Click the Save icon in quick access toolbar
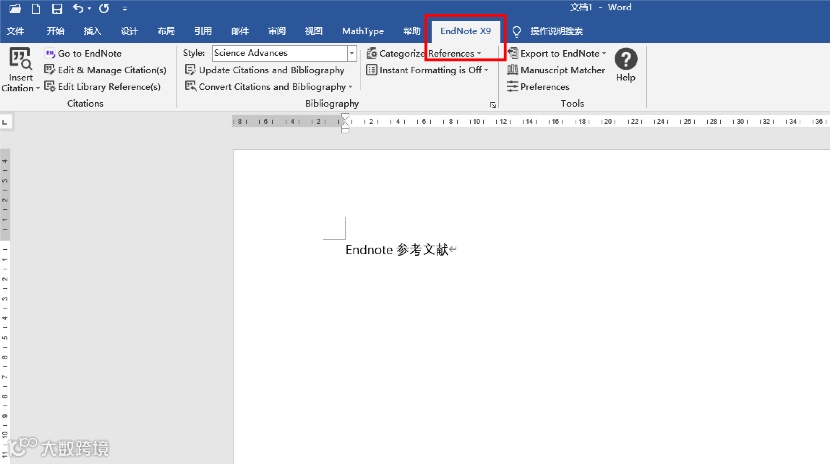The image size is (830, 464). point(57,8)
